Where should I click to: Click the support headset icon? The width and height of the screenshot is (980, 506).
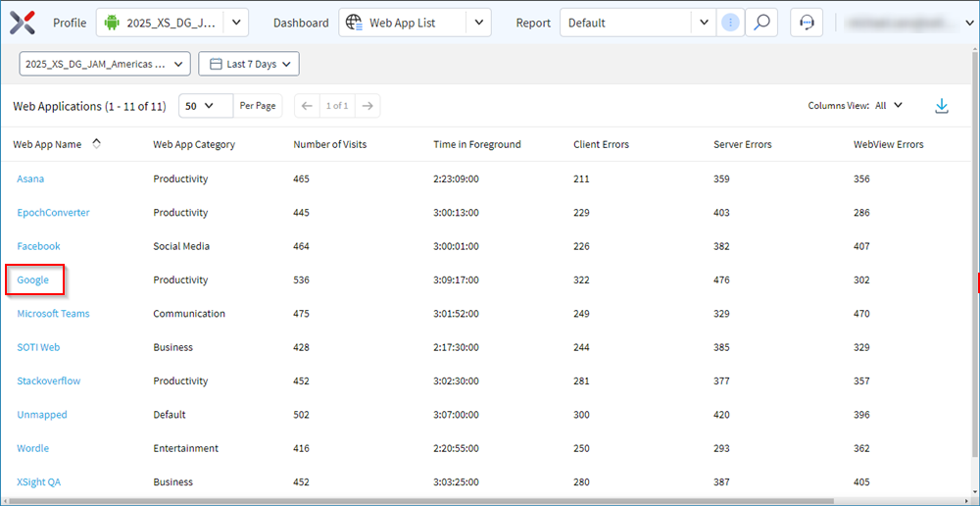807,23
